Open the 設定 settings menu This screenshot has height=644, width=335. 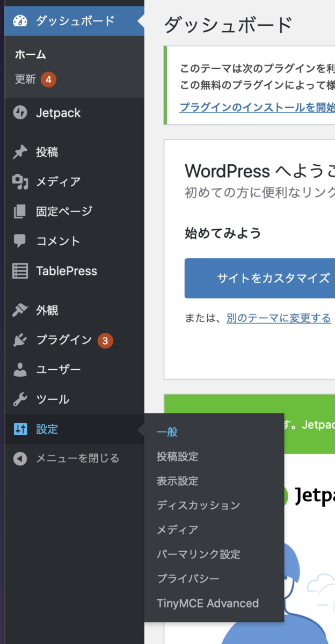coord(75,429)
